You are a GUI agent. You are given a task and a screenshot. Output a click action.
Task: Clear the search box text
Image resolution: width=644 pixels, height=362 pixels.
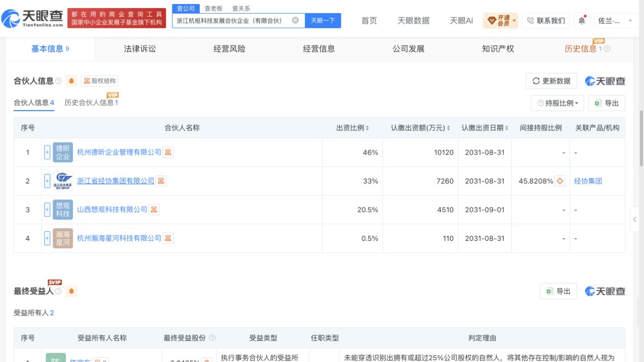pos(295,21)
